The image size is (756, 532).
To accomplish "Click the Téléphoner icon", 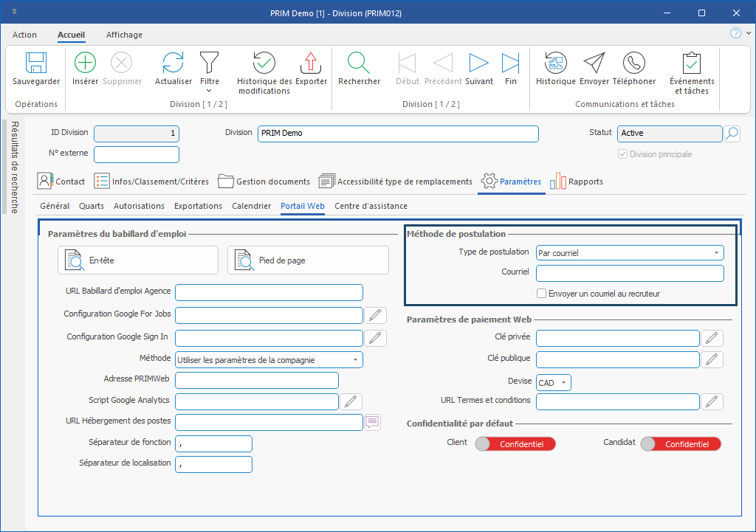I will [x=633, y=64].
